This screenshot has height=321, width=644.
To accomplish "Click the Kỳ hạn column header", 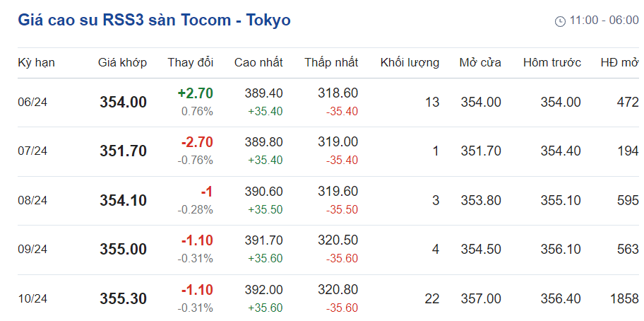I will pyautogui.click(x=36, y=62).
